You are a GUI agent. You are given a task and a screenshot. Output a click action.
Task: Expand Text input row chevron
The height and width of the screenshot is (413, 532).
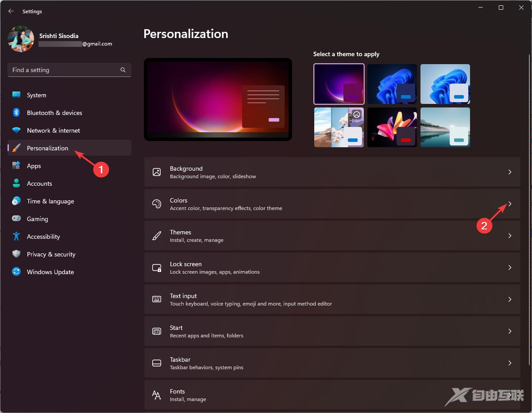(x=510, y=299)
